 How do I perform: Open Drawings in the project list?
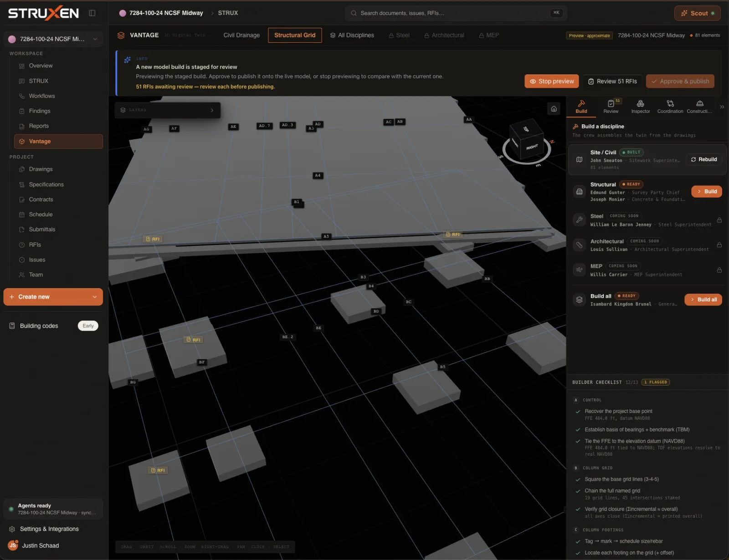(41, 169)
